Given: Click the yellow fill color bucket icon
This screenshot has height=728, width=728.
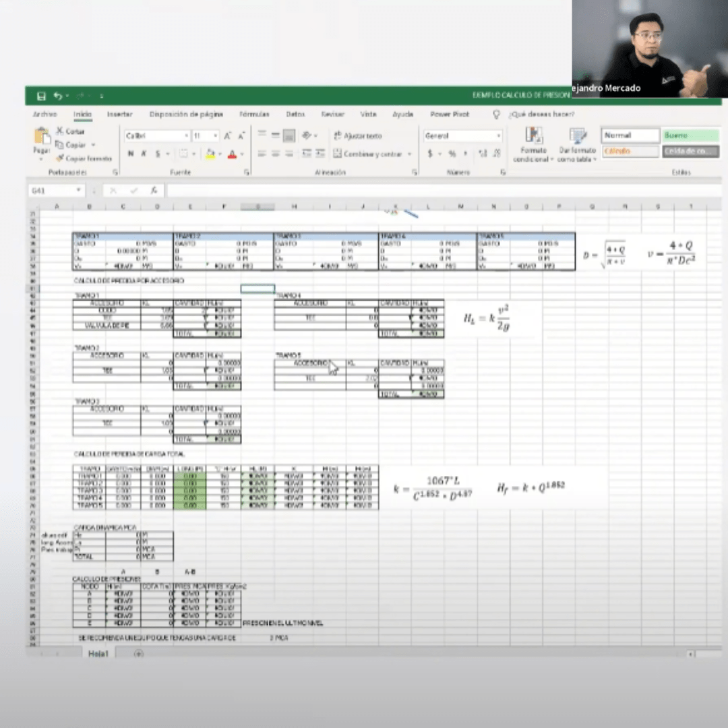Looking at the screenshot, I should (x=210, y=154).
